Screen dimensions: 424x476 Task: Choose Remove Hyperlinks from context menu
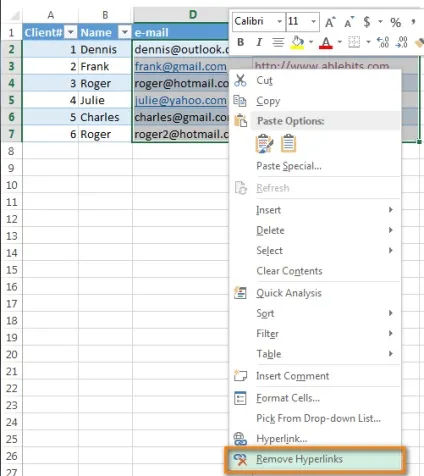(x=315, y=459)
